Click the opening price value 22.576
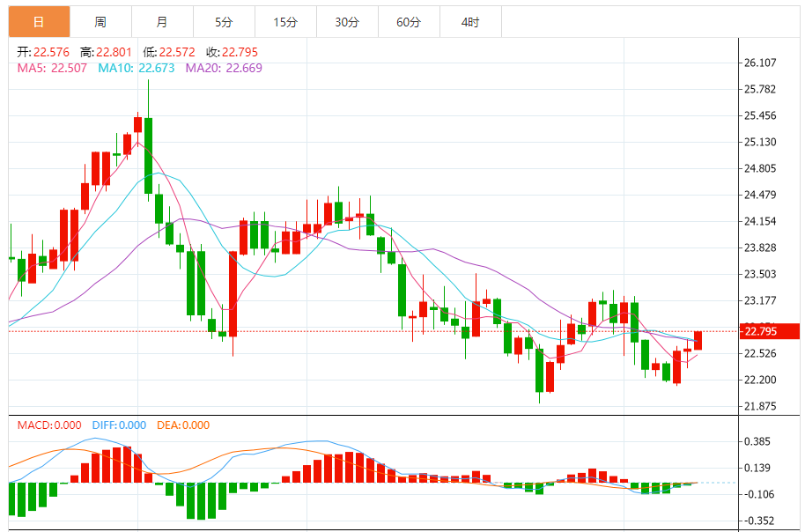 (51, 52)
